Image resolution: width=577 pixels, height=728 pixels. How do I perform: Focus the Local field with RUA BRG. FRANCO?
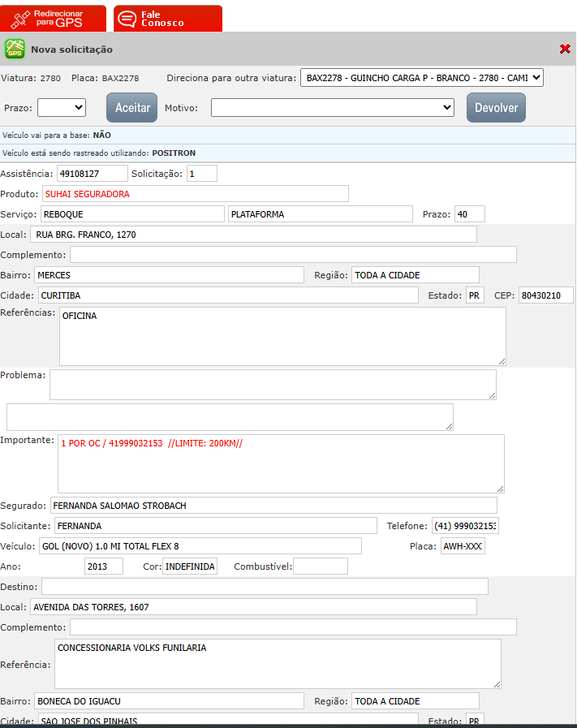click(253, 235)
